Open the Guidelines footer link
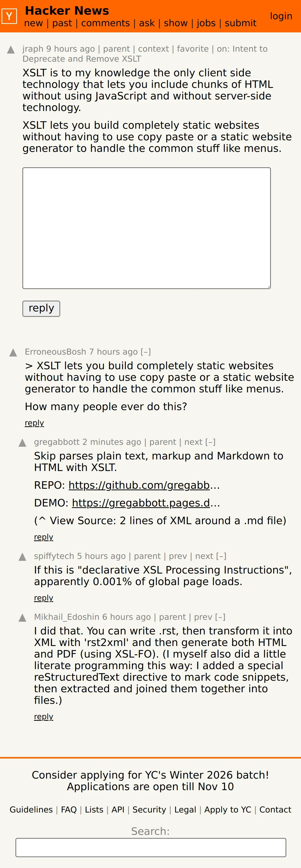The height and width of the screenshot is (868, 301). point(31,809)
